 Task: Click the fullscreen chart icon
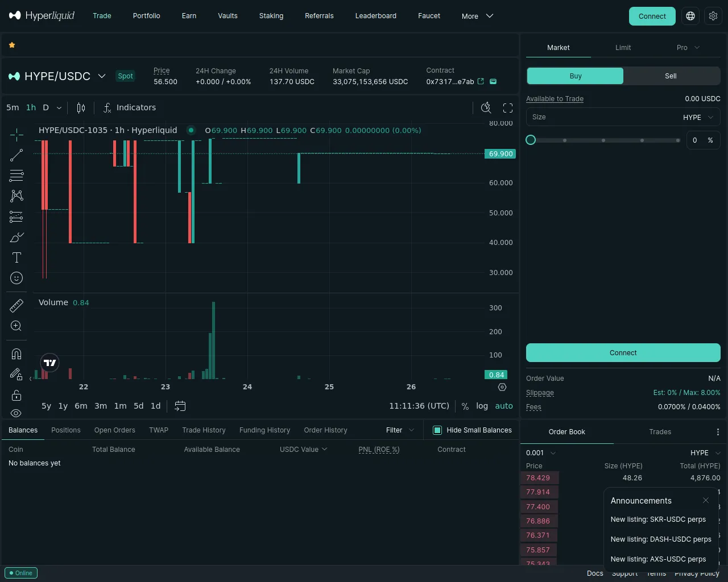point(508,108)
